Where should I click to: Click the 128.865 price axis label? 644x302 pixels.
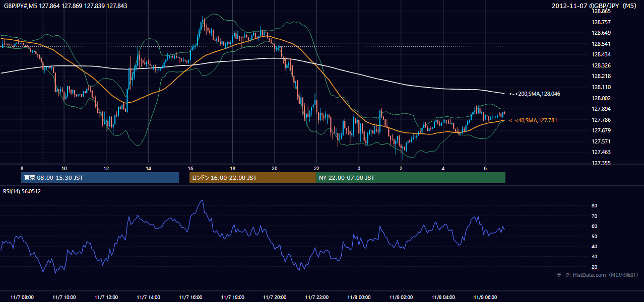(x=600, y=11)
